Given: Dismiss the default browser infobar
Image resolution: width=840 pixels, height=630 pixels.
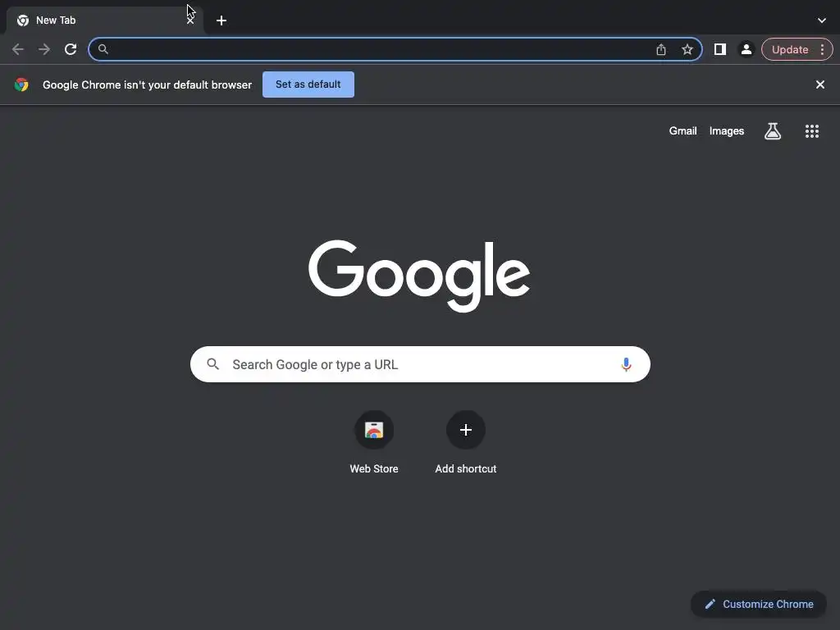Looking at the screenshot, I should tap(819, 84).
